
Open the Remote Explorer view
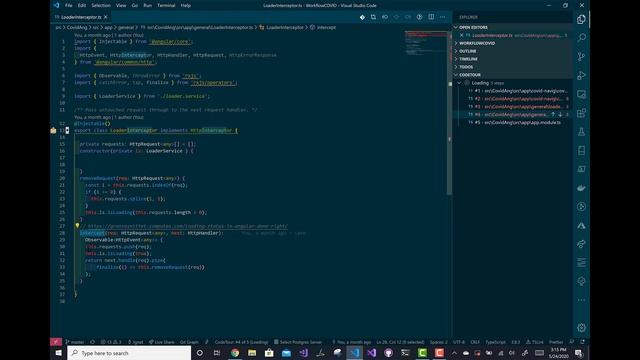pyautogui.click(x=581, y=94)
